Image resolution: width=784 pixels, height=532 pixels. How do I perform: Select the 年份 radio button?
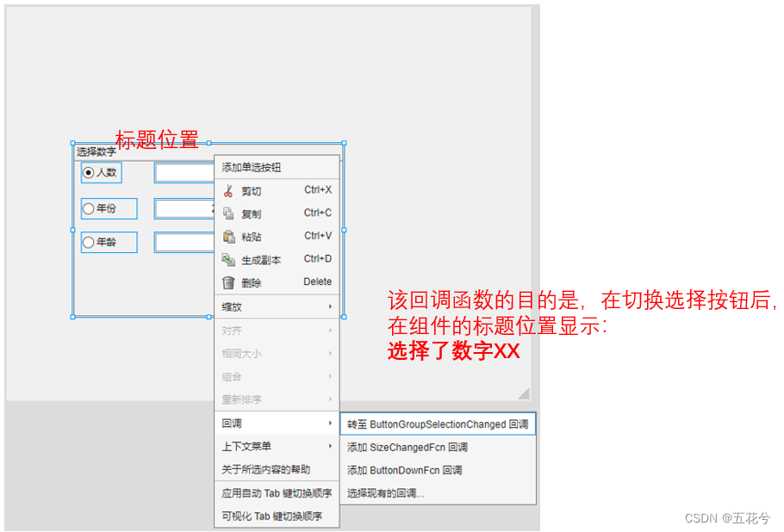[x=88, y=207]
